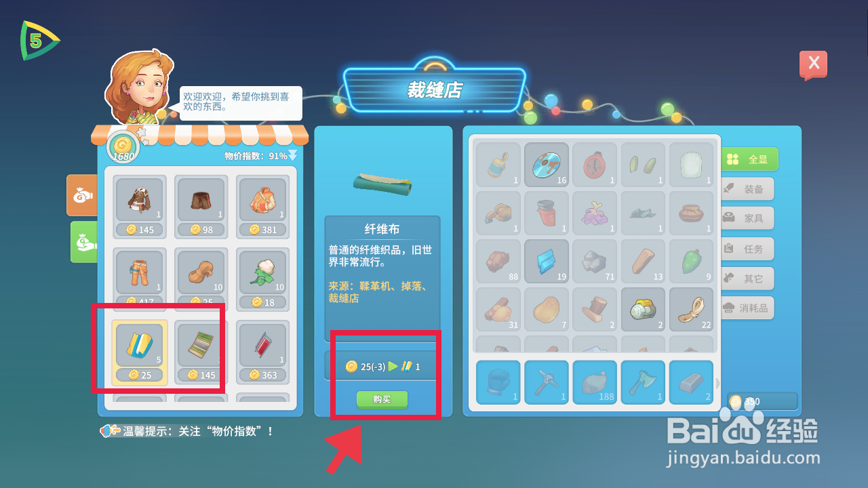The height and width of the screenshot is (488, 868).
Task: Filter inventory by 家具 furniture
Action: (x=747, y=218)
